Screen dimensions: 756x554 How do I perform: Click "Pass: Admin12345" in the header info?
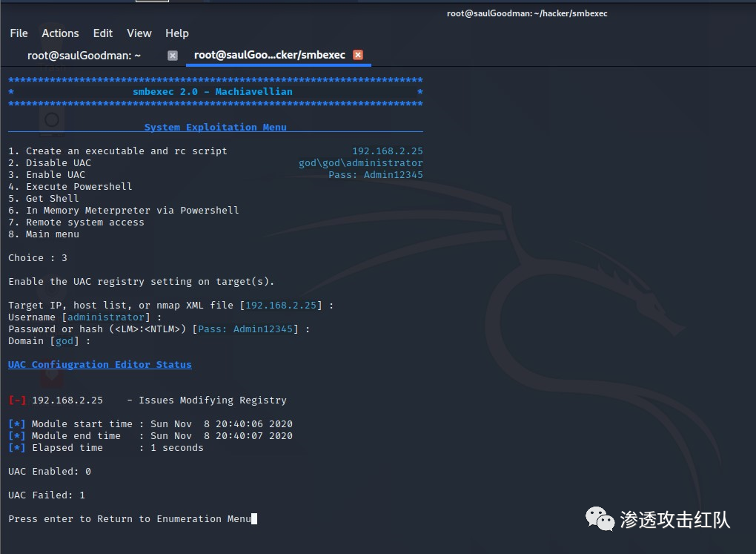[376, 175]
